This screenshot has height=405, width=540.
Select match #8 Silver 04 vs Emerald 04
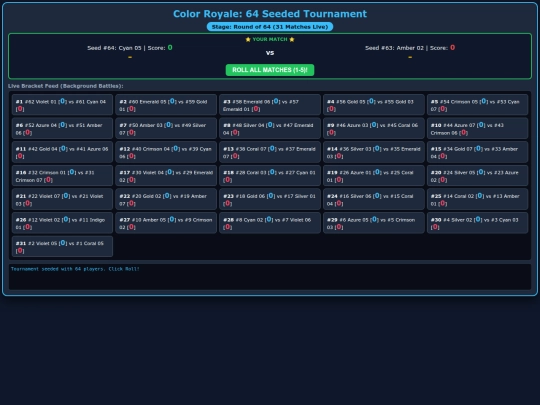pyautogui.click(x=270, y=128)
